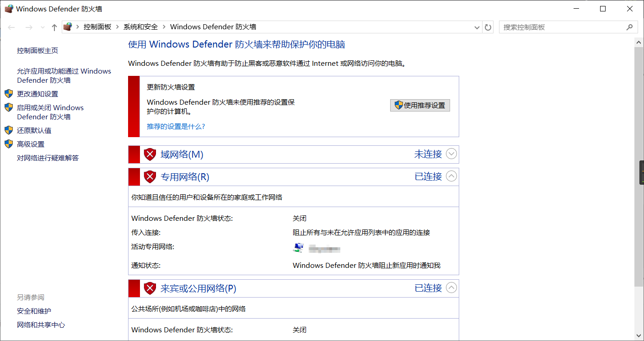Open the 推荐的设置是什么 link
The height and width of the screenshot is (341, 644).
click(x=176, y=127)
